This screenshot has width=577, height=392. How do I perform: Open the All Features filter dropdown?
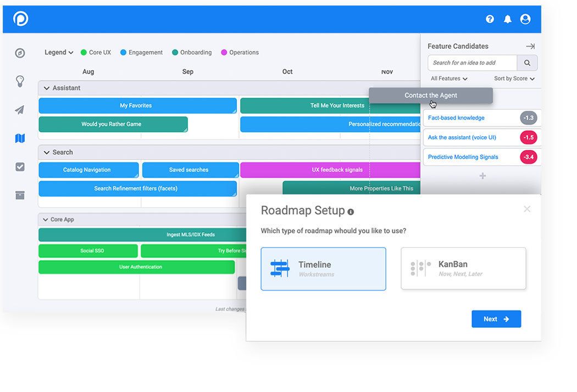pos(448,78)
